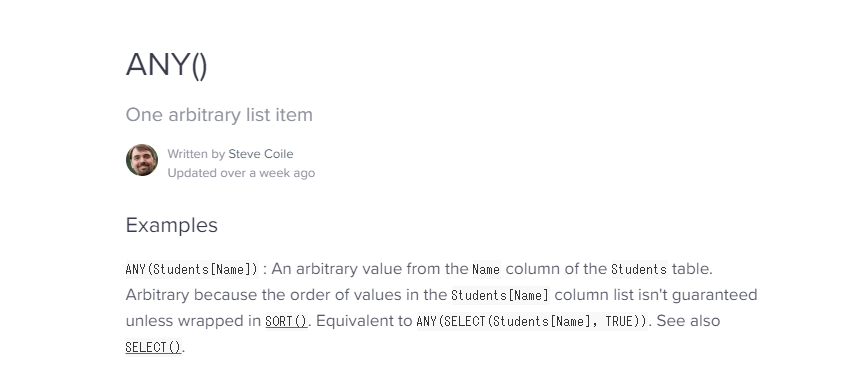Select the Examples section heading

pyautogui.click(x=172, y=225)
